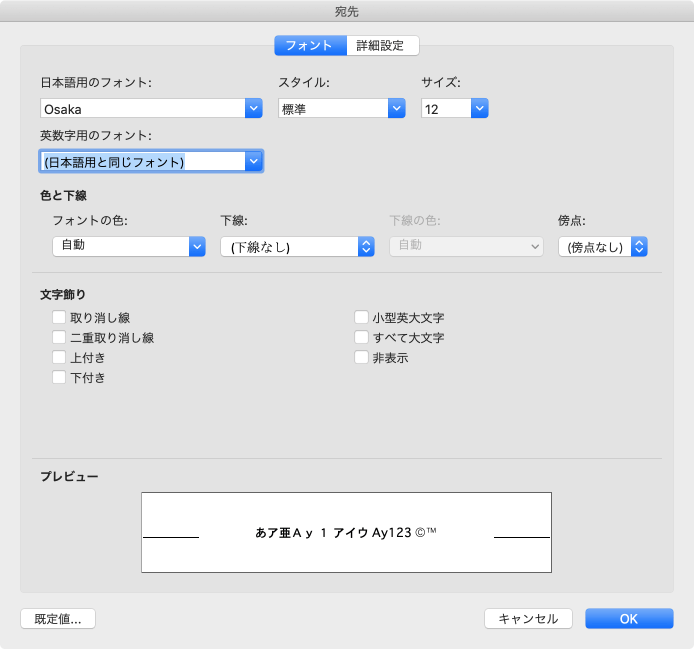Open the 傍点 emphasis mark popup
Screen dimensions: 694x649
(603, 247)
